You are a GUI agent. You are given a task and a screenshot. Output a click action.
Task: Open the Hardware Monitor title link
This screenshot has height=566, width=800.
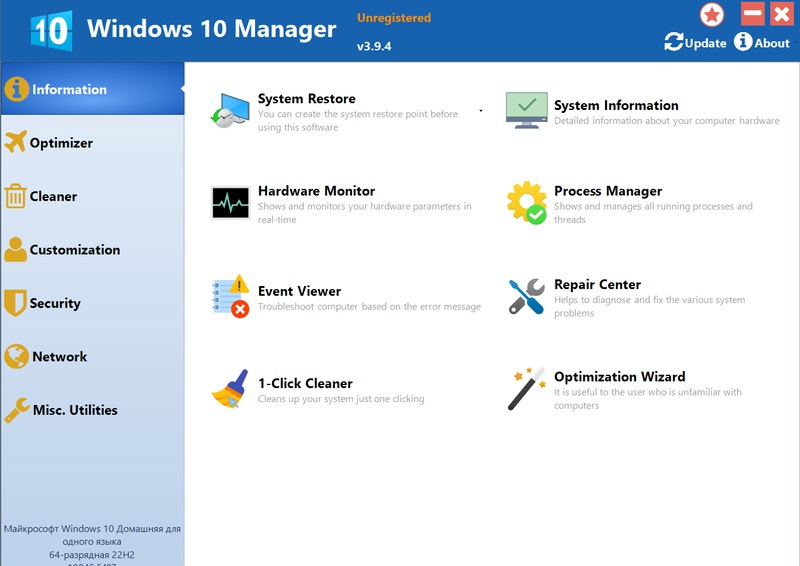click(x=316, y=191)
